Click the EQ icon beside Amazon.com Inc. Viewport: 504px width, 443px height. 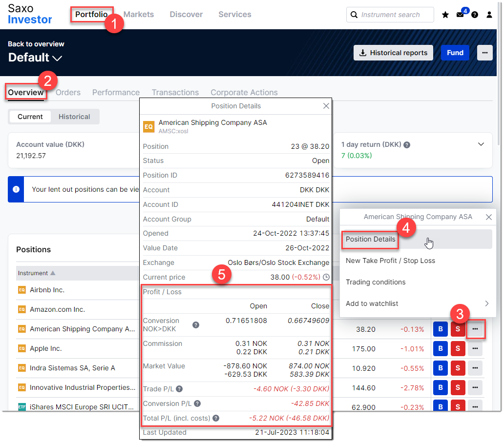(22, 309)
